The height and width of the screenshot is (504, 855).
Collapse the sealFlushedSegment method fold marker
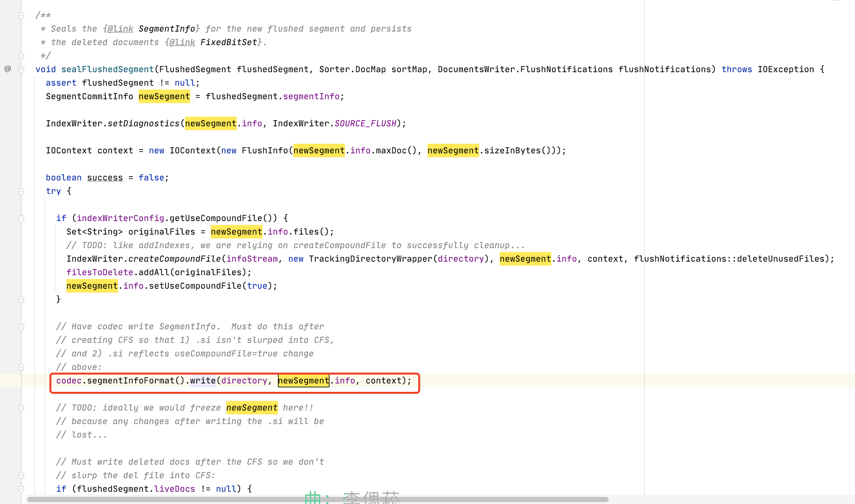click(21, 70)
